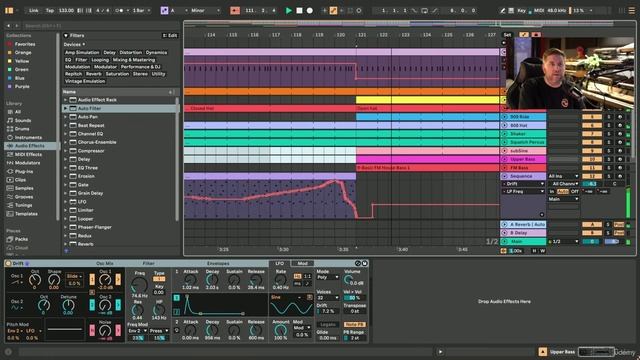
Task: Open the 1 Bar quantization dropdown
Action: pos(142,11)
